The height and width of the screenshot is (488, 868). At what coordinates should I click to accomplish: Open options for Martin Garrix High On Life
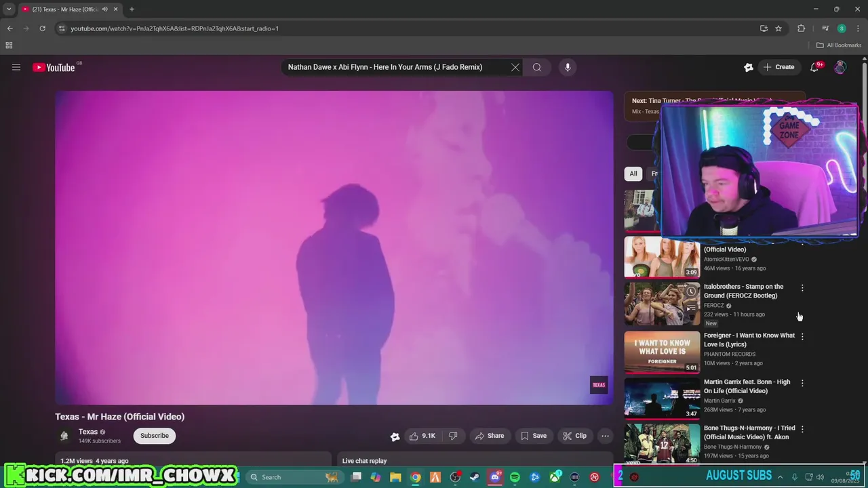(802, 384)
